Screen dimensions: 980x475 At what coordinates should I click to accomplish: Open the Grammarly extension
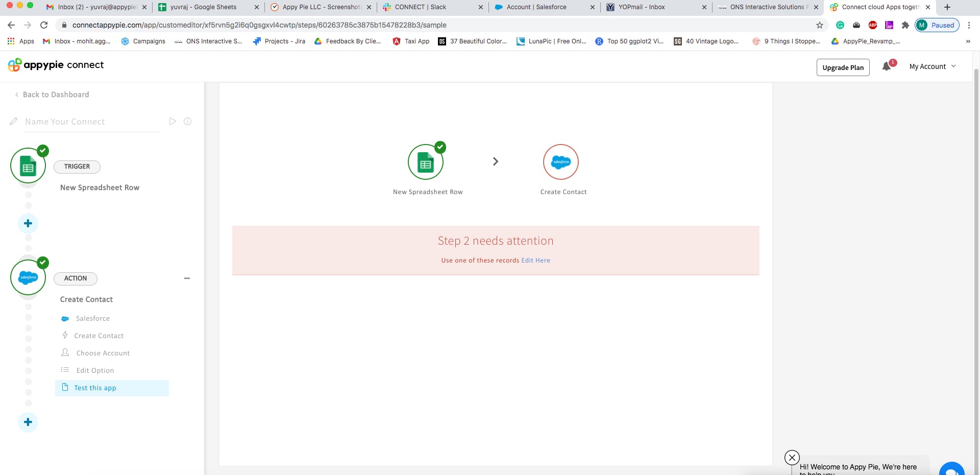click(840, 25)
